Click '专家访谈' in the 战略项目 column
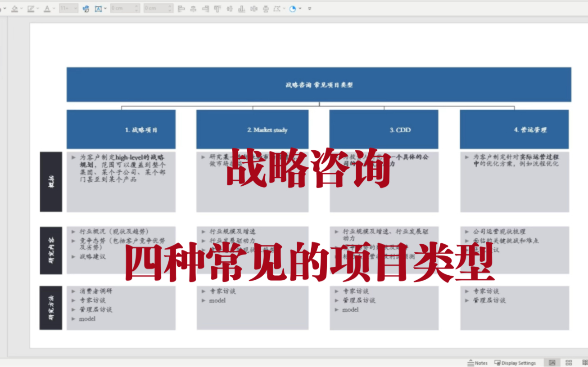 click(93, 300)
